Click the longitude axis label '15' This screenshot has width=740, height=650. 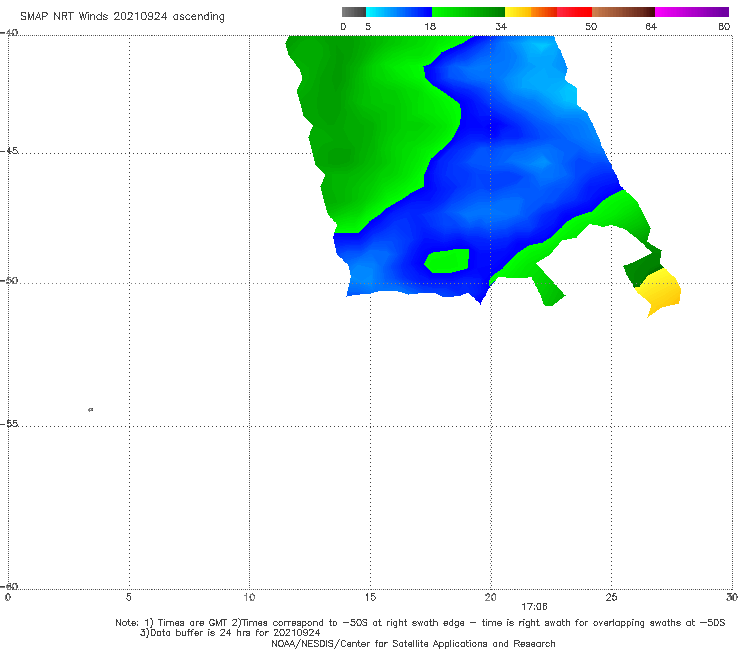click(370, 597)
